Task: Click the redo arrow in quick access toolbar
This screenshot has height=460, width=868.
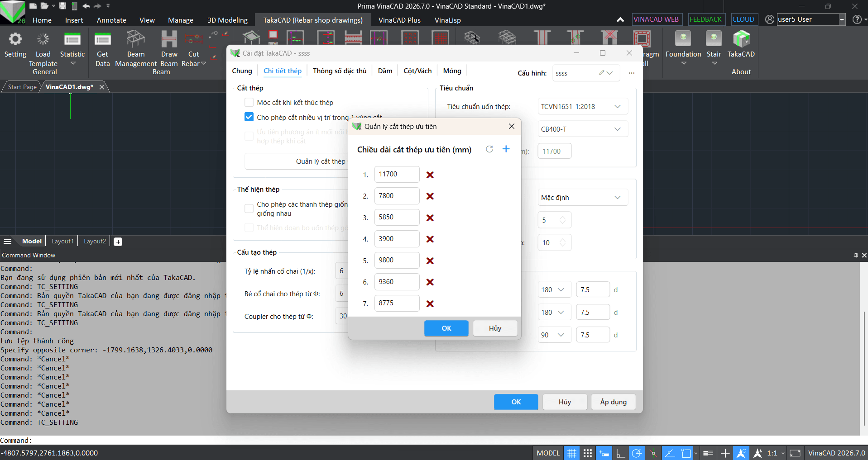Action: pyautogui.click(x=97, y=6)
